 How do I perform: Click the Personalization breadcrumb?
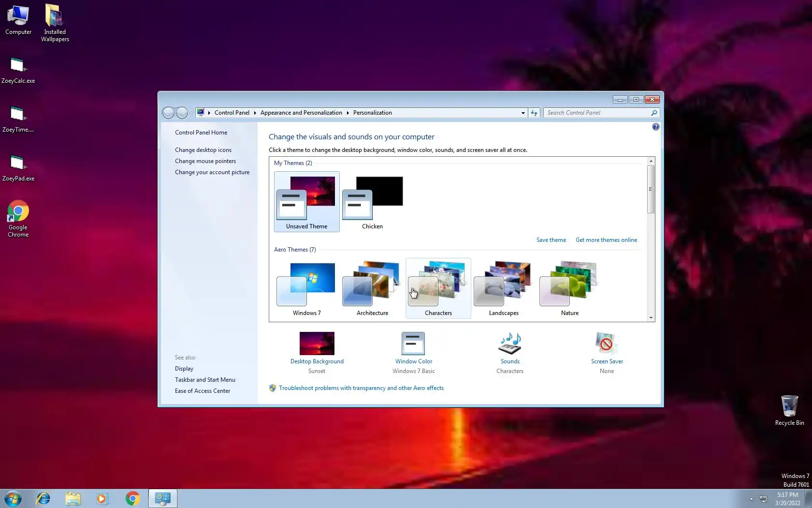pos(373,113)
